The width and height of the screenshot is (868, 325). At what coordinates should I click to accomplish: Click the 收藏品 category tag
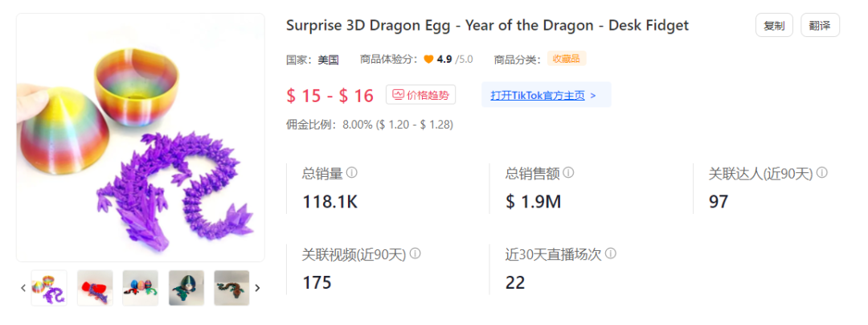(x=567, y=59)
